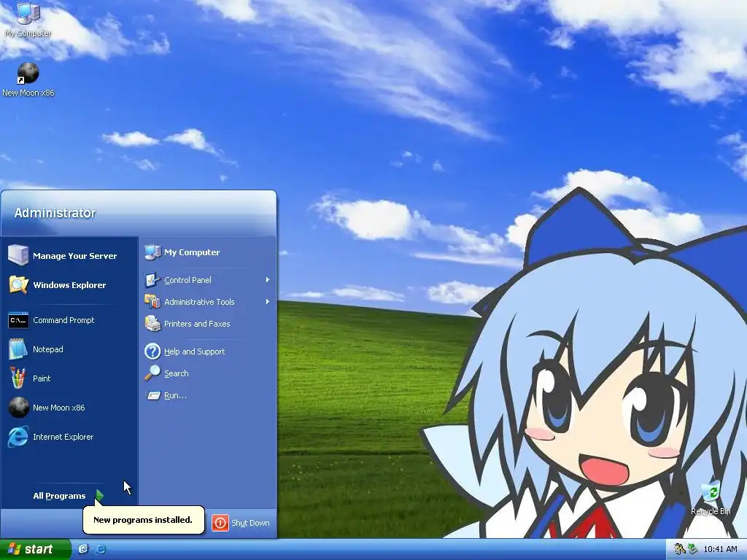Open Manage Your Server
This screenshot has height=560, width=747.
click(x=69, y=255)
